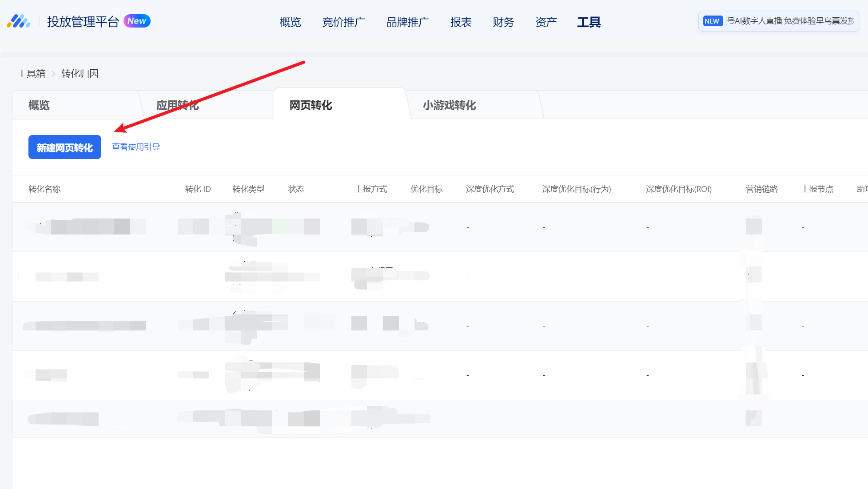Open 资产 in the top navigation

(x=546, y=22)
